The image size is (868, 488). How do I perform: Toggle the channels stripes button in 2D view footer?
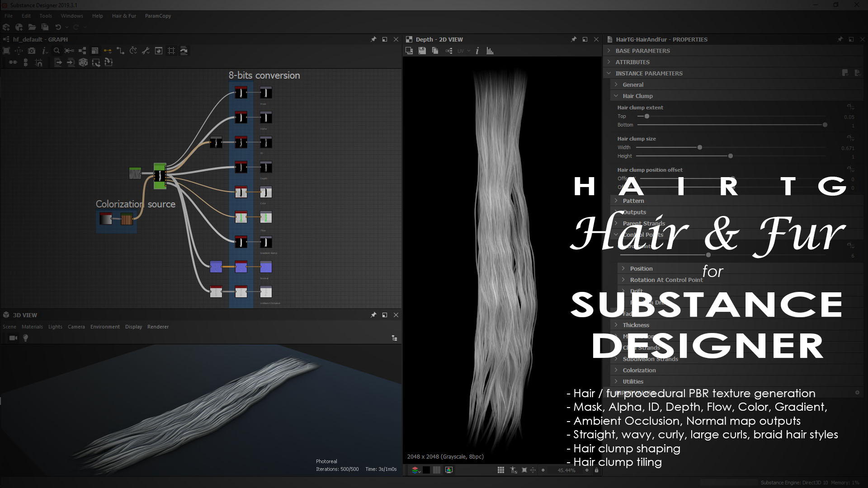[x=437, y=470]
